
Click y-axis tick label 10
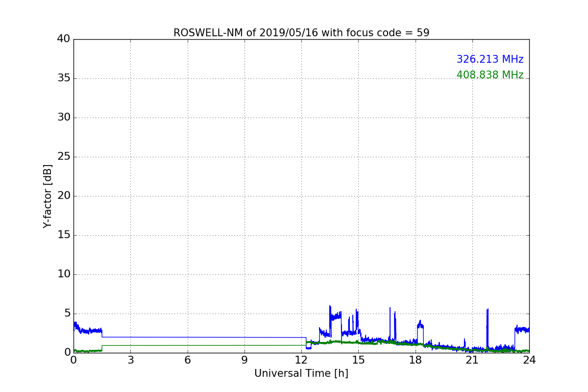pyautogui.click(x=64, y=274)
